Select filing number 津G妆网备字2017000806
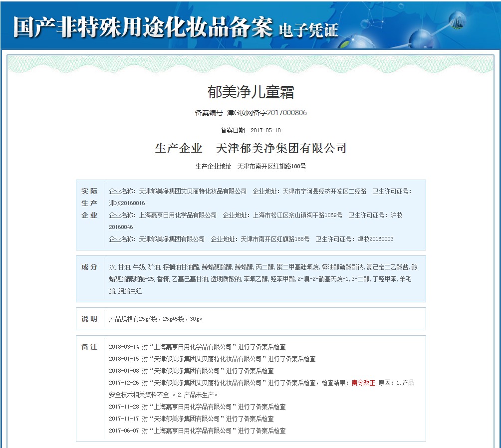The width and height of the screenshot is (501, 448). [267, 113]
